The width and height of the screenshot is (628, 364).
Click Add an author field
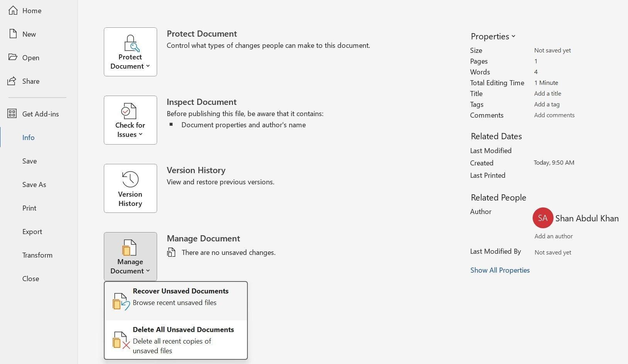click(x=554, y=236)
